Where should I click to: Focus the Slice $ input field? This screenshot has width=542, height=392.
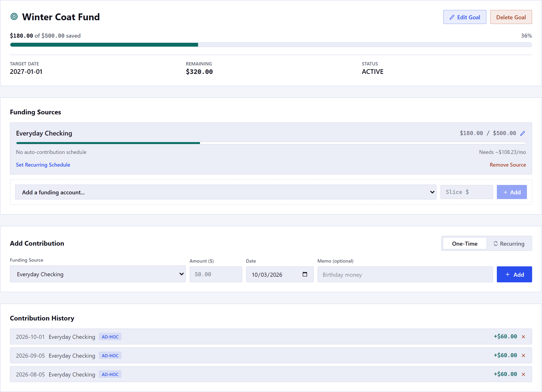coord(466,192)
